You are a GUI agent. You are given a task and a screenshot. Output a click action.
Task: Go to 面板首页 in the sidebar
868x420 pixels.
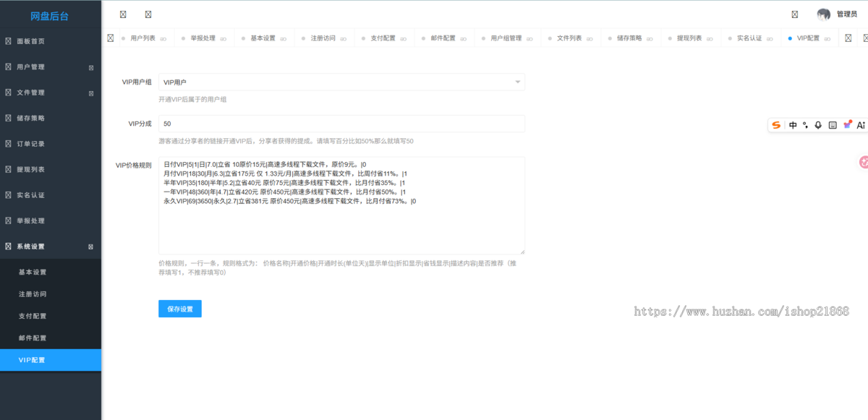click(x=51, y=41)
